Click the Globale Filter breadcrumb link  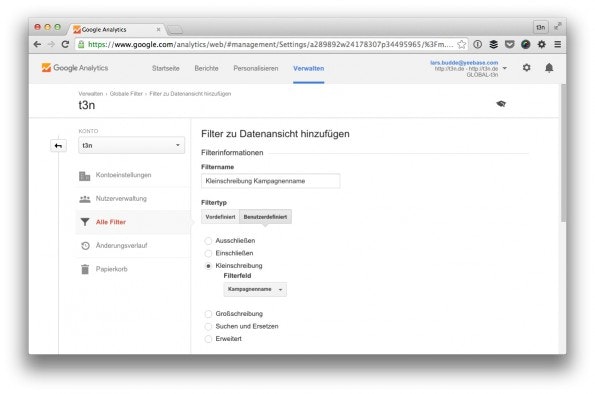pos(126,94)
